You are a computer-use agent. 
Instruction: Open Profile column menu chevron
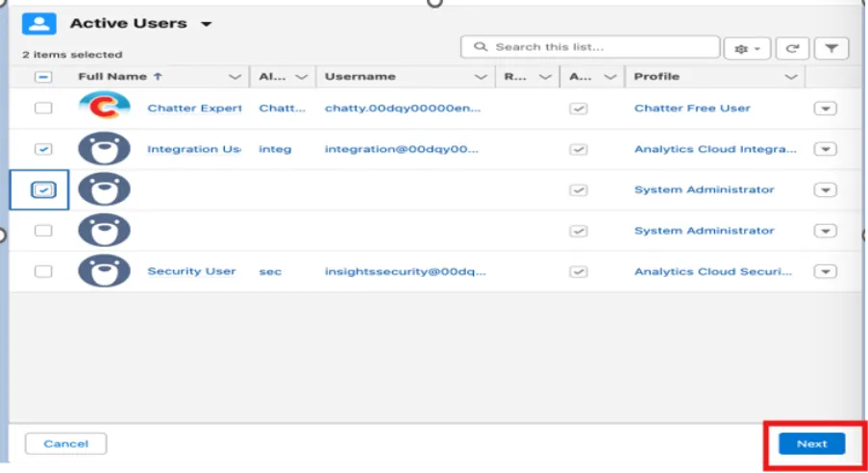pyautogui.click(x=791, y=77)
